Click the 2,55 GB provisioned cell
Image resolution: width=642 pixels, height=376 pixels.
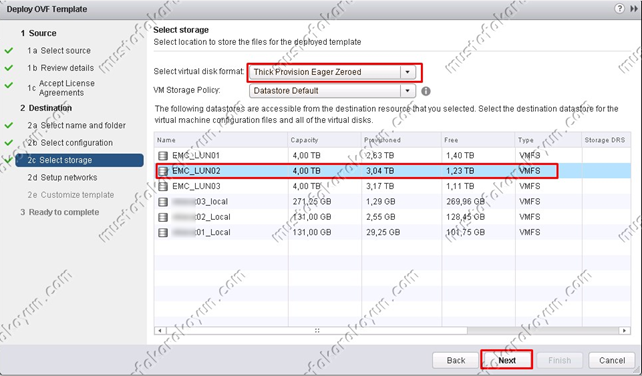[x=381, y=217]
